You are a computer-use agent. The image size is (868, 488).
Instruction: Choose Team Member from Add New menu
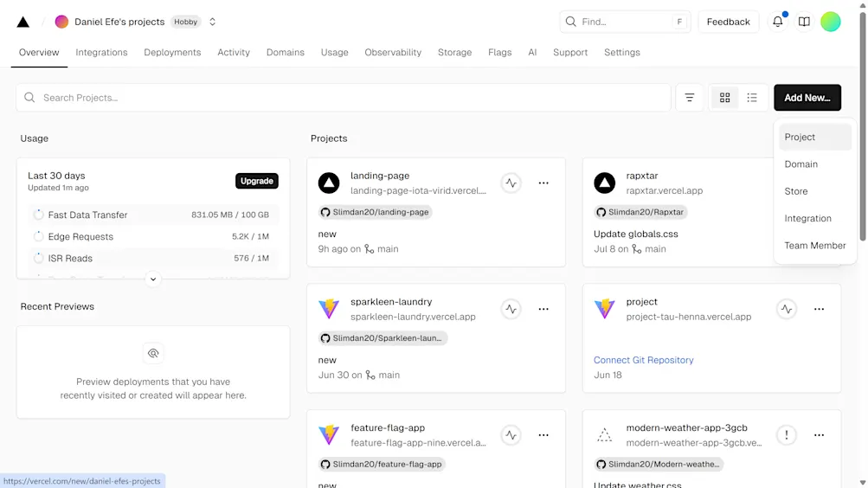[815, 245]
